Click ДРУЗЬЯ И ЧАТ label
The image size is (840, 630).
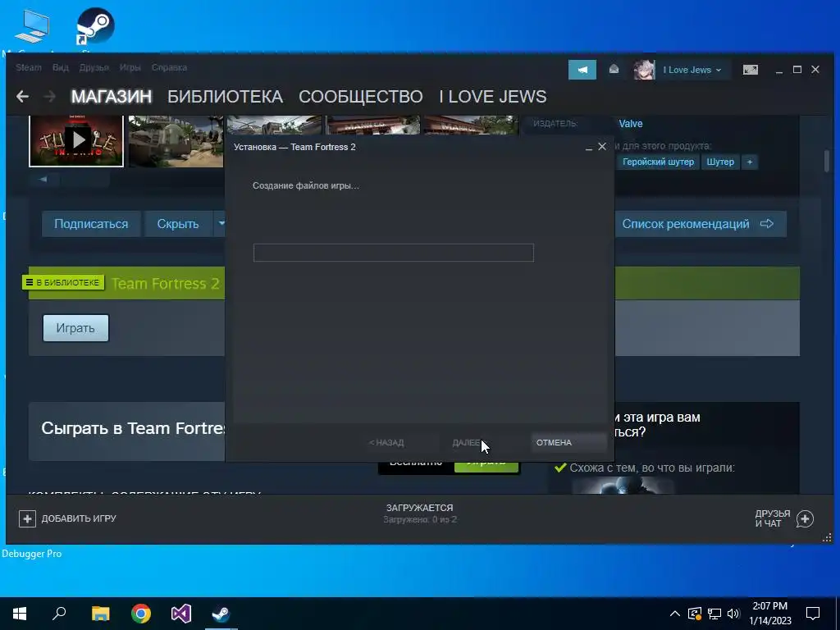(x=773, y=518)
